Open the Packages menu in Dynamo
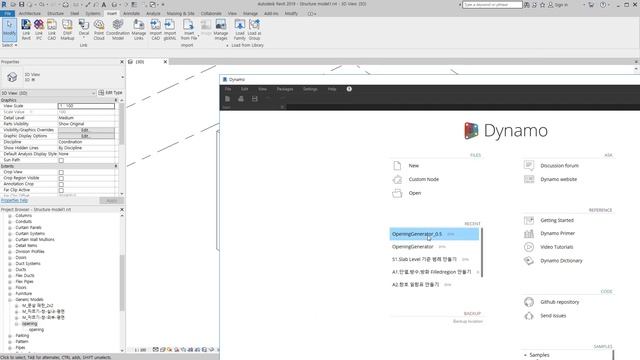Image resolution: width=640 pixels, height=360 pixels. 285,89
